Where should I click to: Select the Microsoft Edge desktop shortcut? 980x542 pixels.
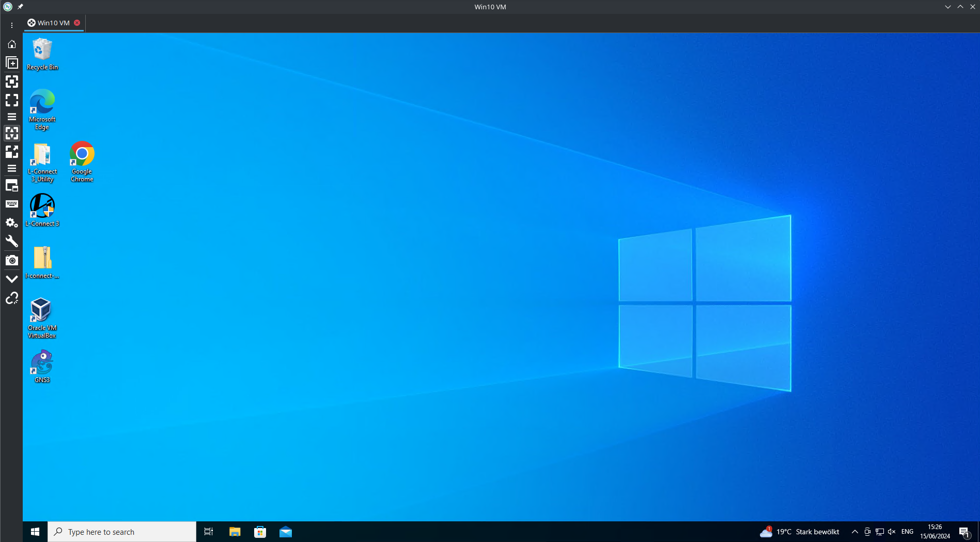(x=42, y=109)
